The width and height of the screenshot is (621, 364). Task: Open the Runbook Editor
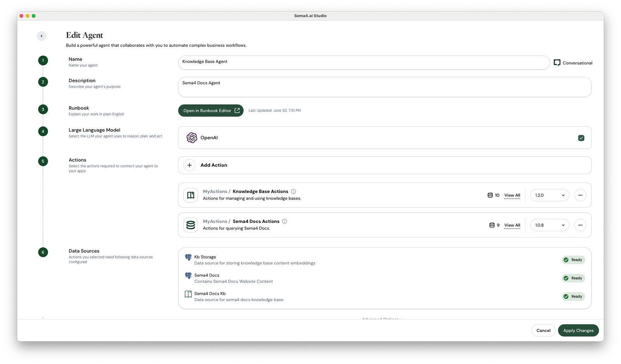211,110
